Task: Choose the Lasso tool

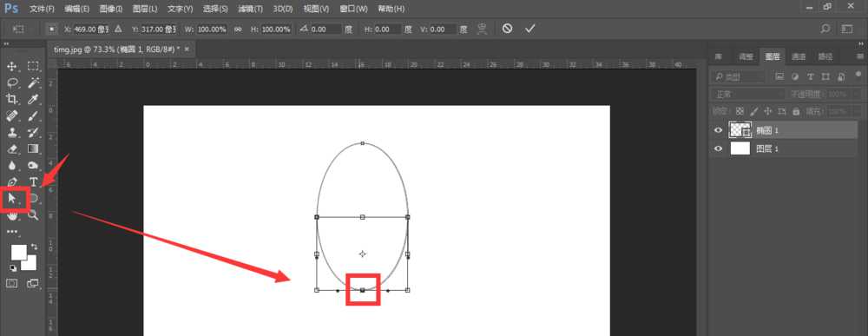Action: (x=11, y=82)
